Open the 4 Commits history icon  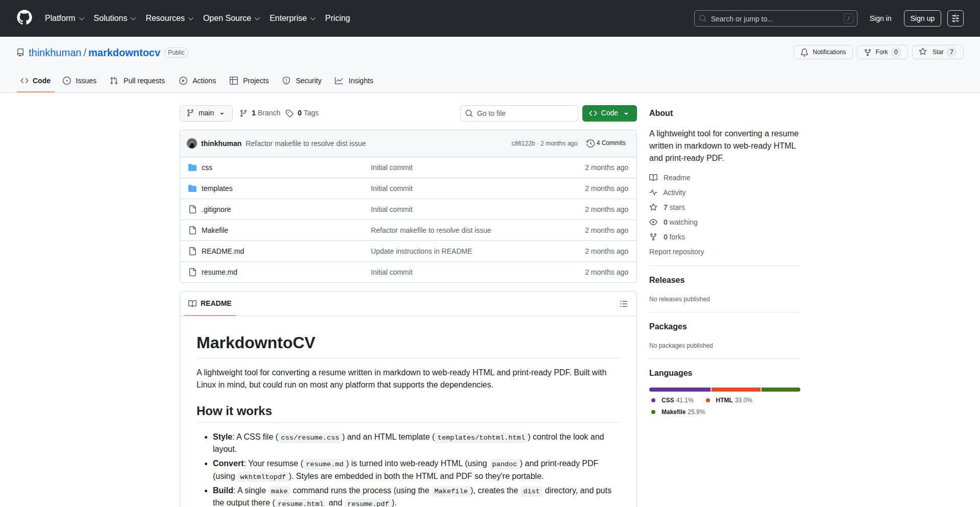click(x=590, y=143)
